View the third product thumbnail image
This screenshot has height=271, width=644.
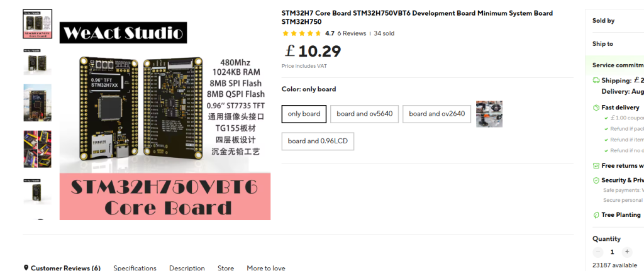tap(37, 102)
